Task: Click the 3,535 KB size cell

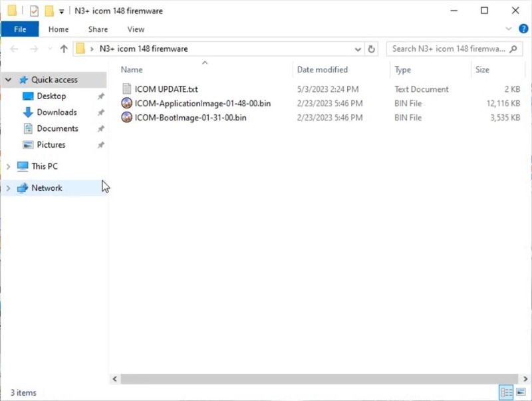Action: [x=505, y=118]
